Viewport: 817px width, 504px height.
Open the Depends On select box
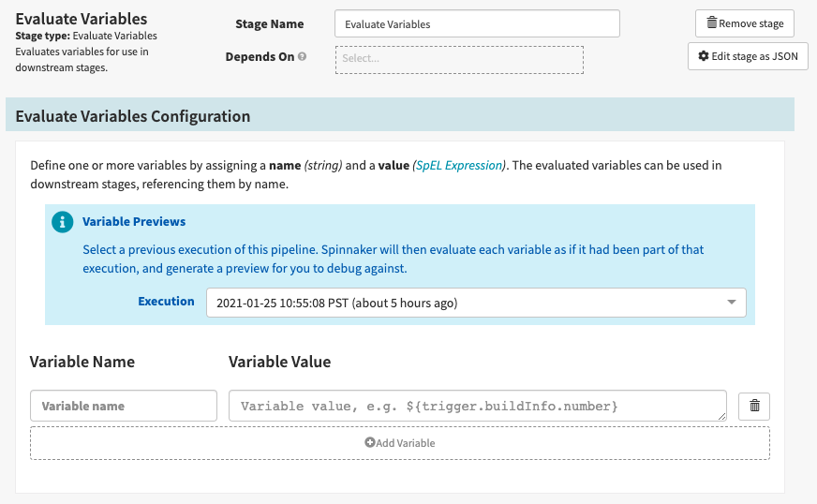(459, 60)
